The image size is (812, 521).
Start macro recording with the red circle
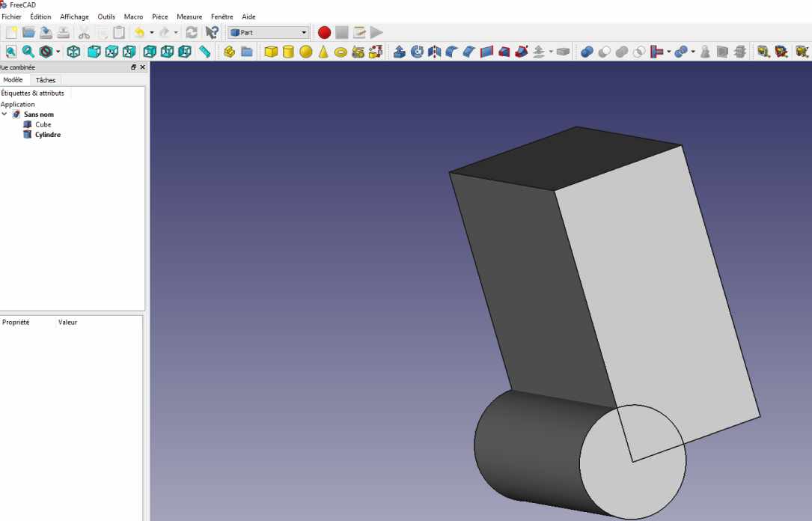[x=324, y=33]
